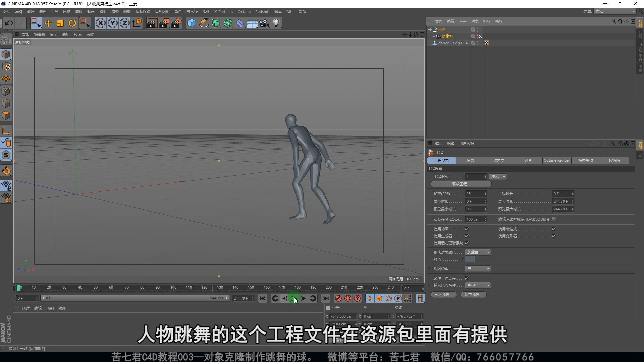The width and height of the screenshot is (644, 362).
Task: Open the 灰蓝色 default color dropdown
Action: pos(478,252)
